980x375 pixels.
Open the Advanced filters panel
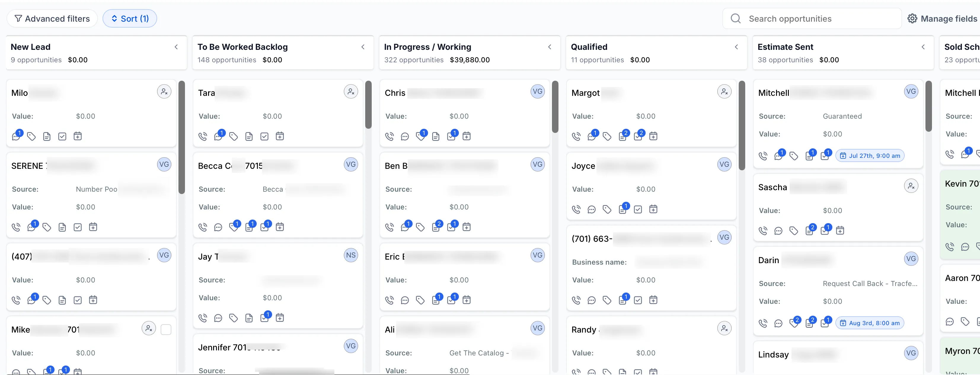point(52,19)
